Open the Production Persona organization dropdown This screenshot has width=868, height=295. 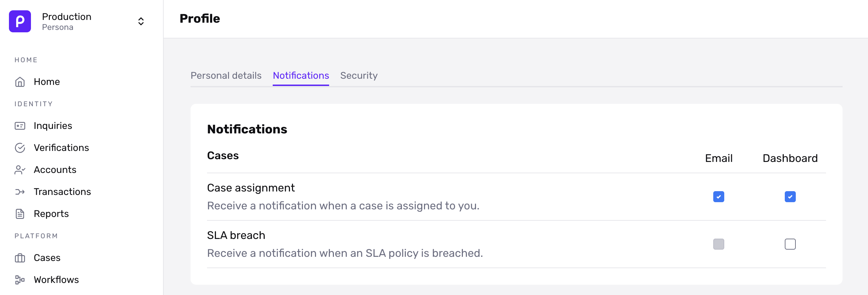[67, 21]
